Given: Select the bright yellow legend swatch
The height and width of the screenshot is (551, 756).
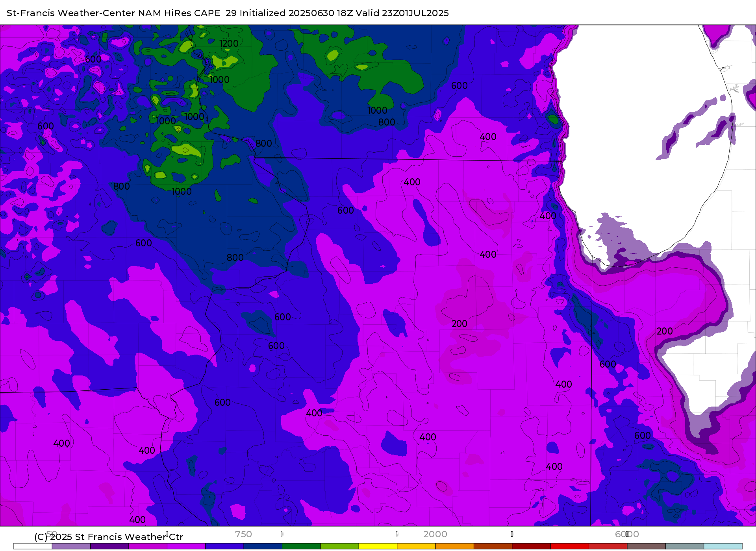Looking at the screenshot, I should (378, 546).
